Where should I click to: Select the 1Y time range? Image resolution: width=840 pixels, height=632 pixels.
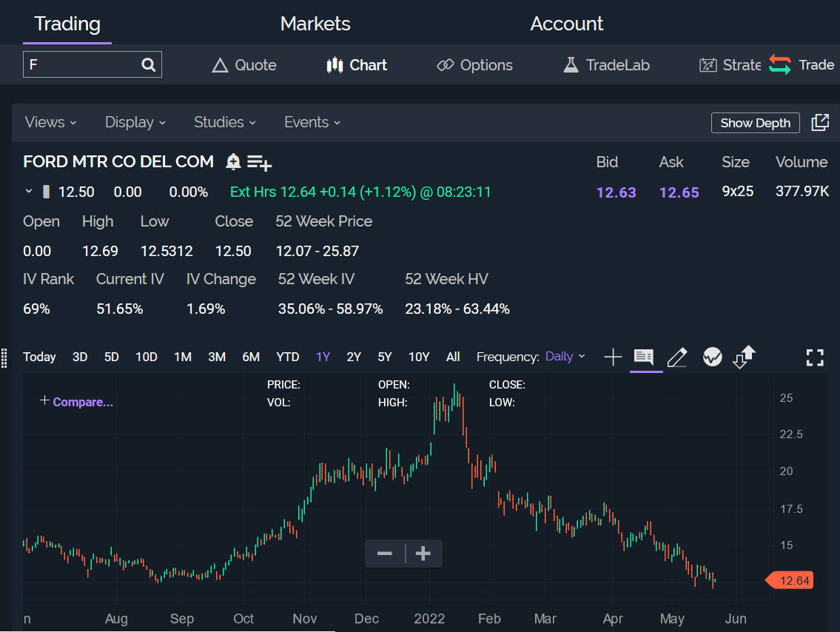pyautogui.click(x=323, y=357)
